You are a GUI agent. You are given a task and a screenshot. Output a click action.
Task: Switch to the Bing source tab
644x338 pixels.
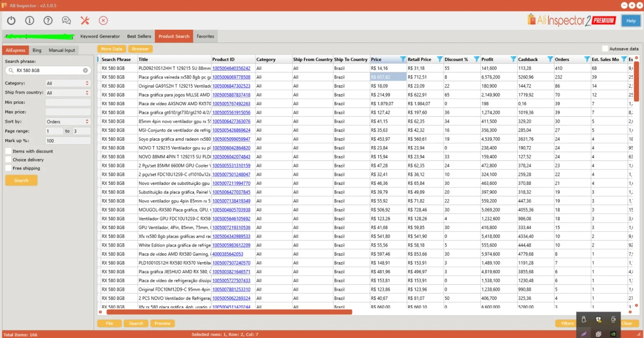coord(37,50)
